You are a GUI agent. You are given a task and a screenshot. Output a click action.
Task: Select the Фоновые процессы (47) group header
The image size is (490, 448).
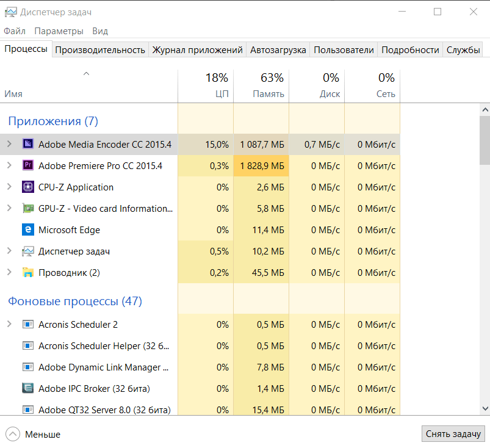(x=75, y=301)
